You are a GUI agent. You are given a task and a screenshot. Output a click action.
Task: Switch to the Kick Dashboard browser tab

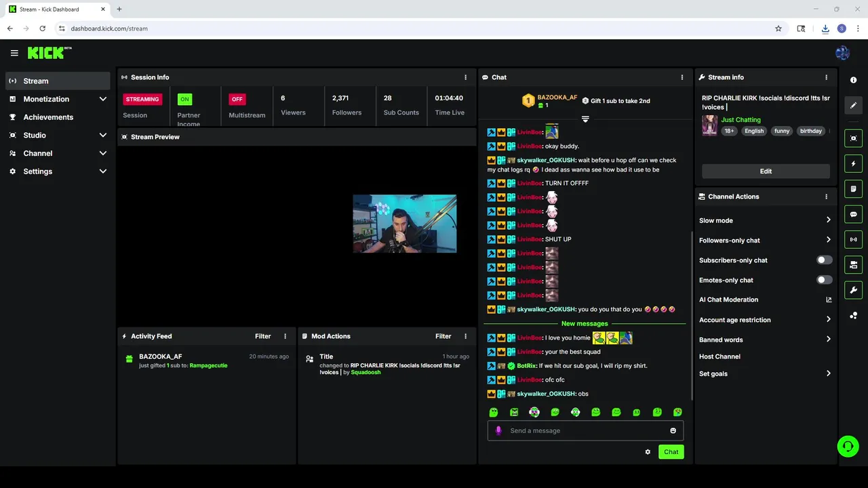57,9
